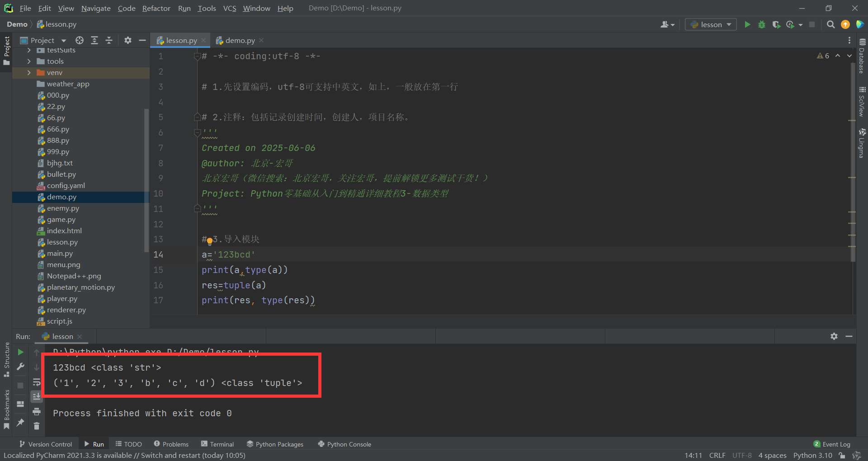Hide the Project panel with minus icon
The height and width of the screenshot is (461, 868).
pyautogui.click(x=142, y=40)
